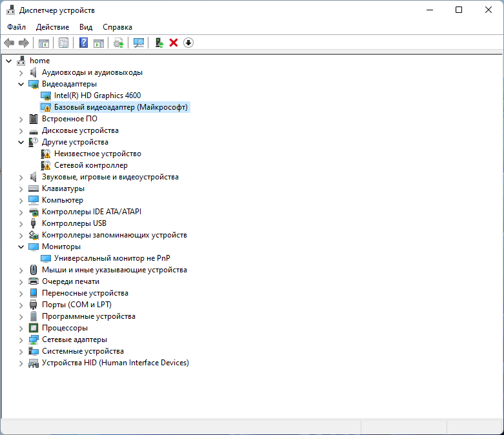Click the Другие устройства question icon

pos(34,142)
